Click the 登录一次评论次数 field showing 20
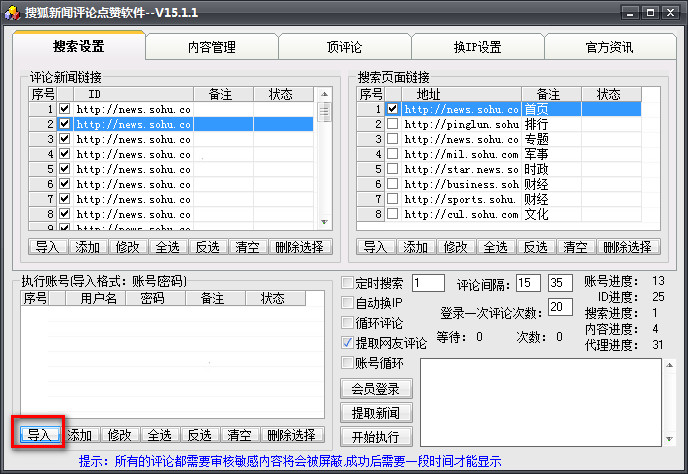Image resolution: width=688 pixels, height=474 pixels. (x=560, y=306)
